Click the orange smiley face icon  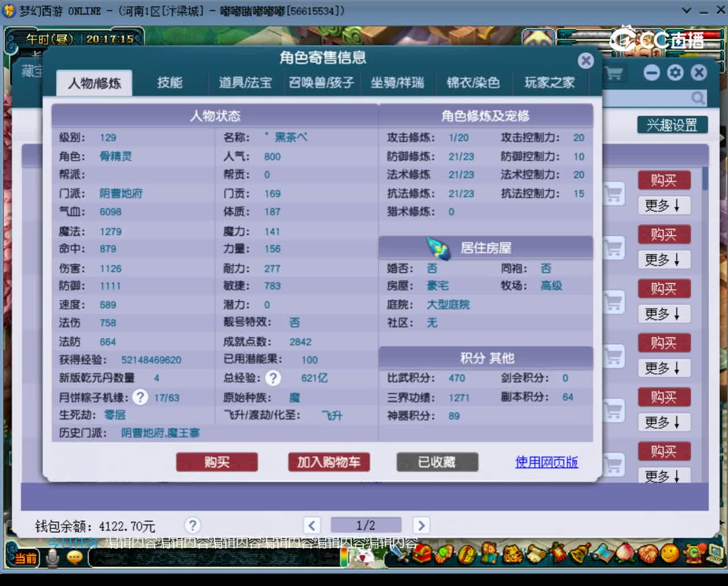[x=669, y=553]
